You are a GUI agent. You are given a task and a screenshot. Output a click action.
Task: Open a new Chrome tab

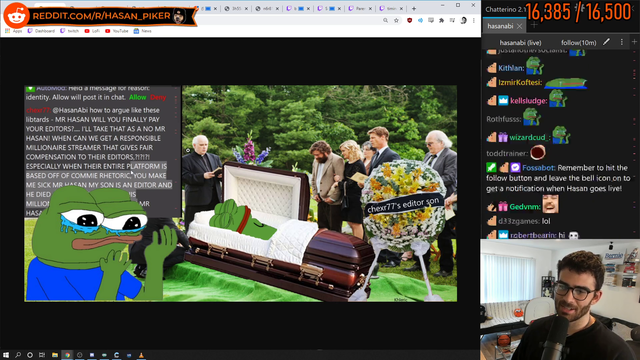[x=413, y=8]
